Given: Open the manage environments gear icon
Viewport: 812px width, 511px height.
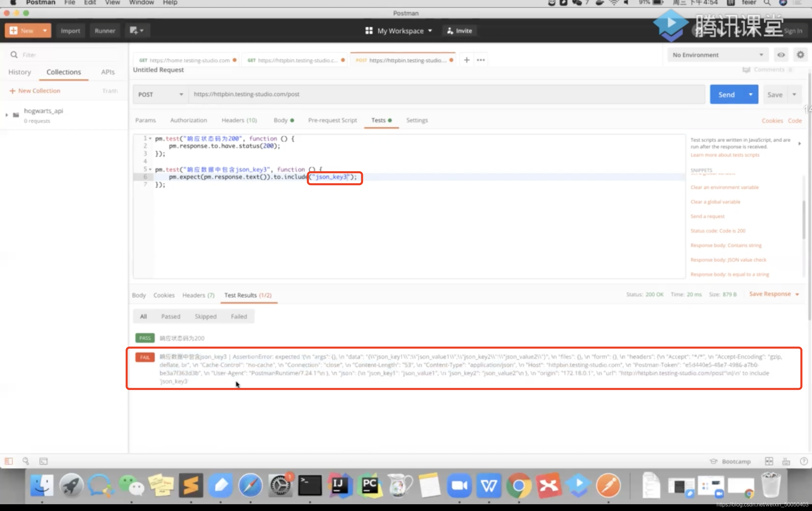Looking at the screenshot, I should click(800, 55).
